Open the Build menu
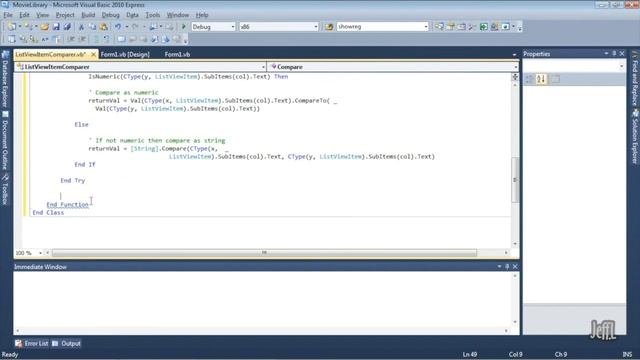Screen dimensions: 640x360 pyautogui.click(x=88, y=15)
